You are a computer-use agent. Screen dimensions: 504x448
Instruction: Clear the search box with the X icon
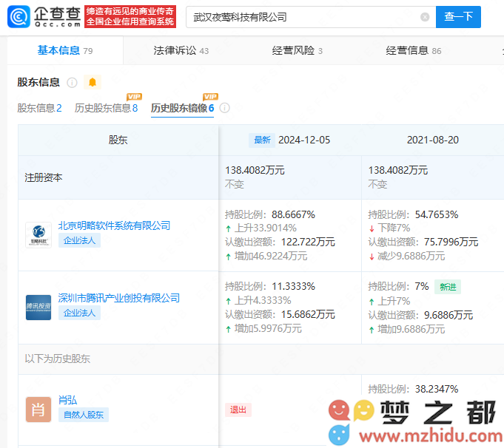pyautogui.click(x=425, y=17)
